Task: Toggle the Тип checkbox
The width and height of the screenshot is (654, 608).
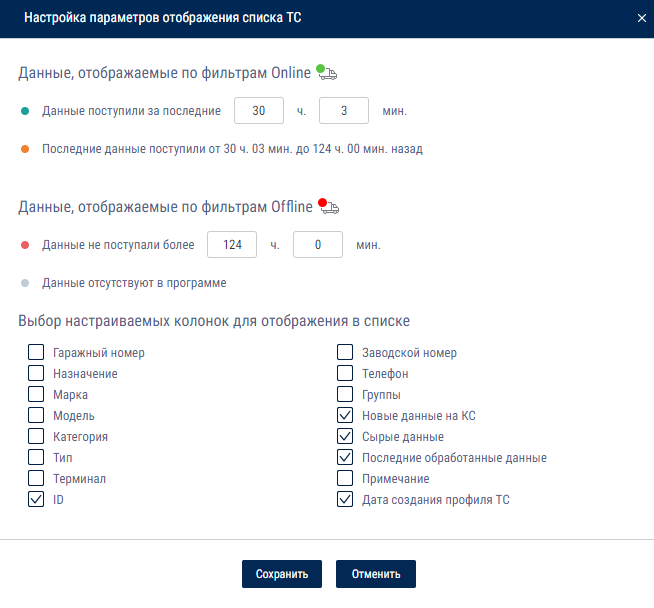Action: point(36,457)
